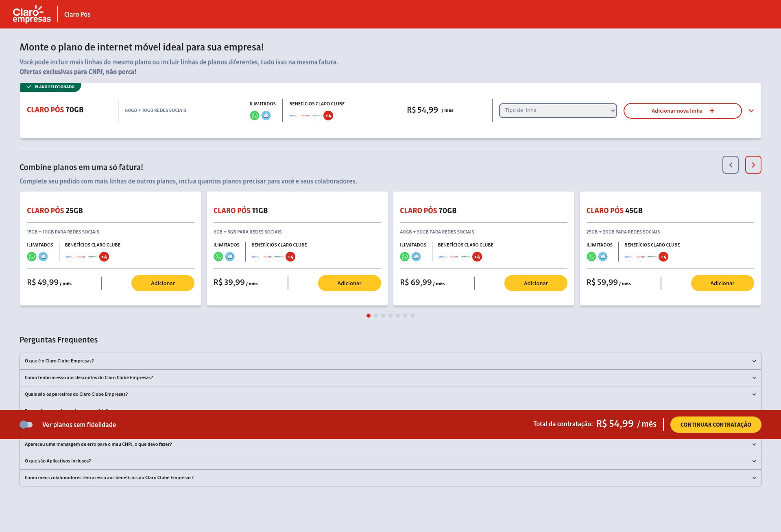Click Waze icon on Claro Pós 11GB card
Image resolution: width=781 pixels, height=532 pixels.
(230, 257)
